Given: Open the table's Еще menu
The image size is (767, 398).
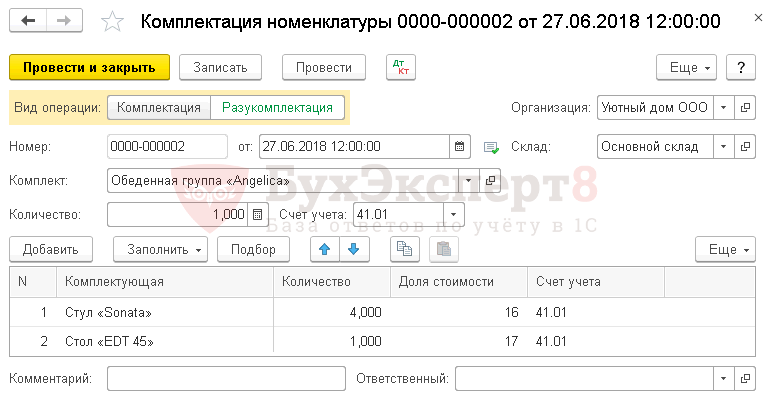Looking at the screenshot, I should pyautogui.click(x=725, y=249).
